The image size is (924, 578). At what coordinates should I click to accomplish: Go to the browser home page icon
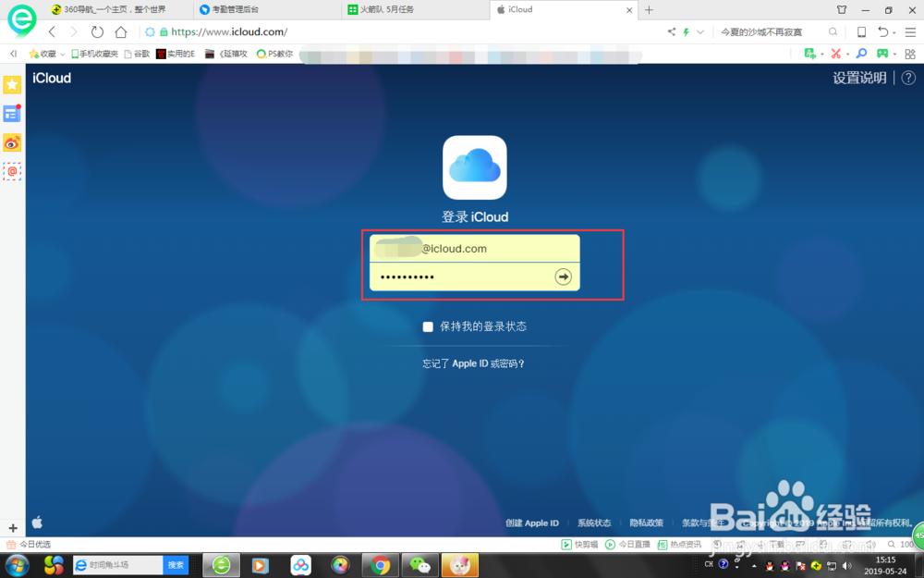[x=121, y=31]
